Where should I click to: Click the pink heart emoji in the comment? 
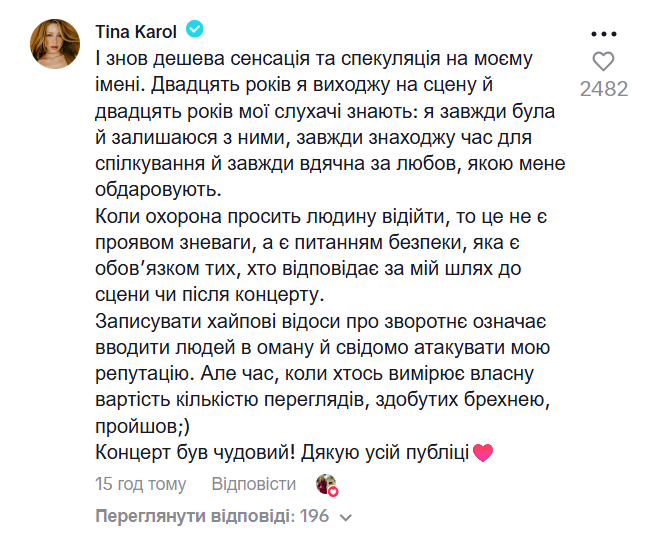[x=483, y=453]
